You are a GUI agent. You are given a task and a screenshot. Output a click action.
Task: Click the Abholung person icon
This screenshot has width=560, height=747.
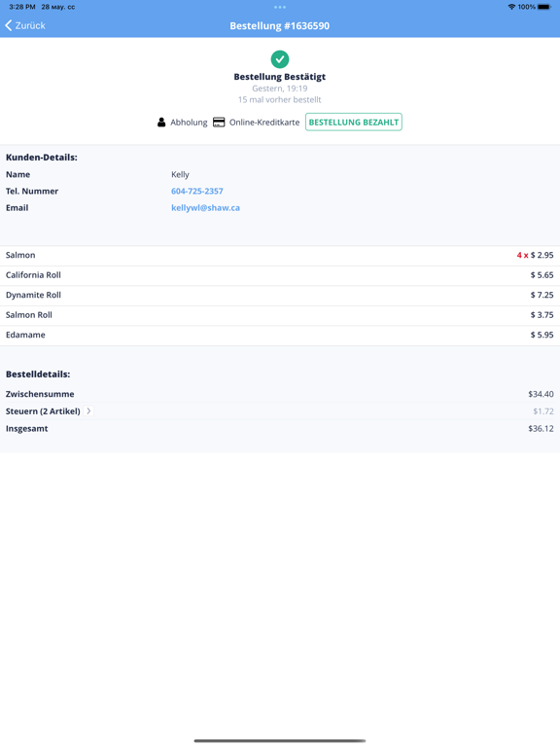161,123
